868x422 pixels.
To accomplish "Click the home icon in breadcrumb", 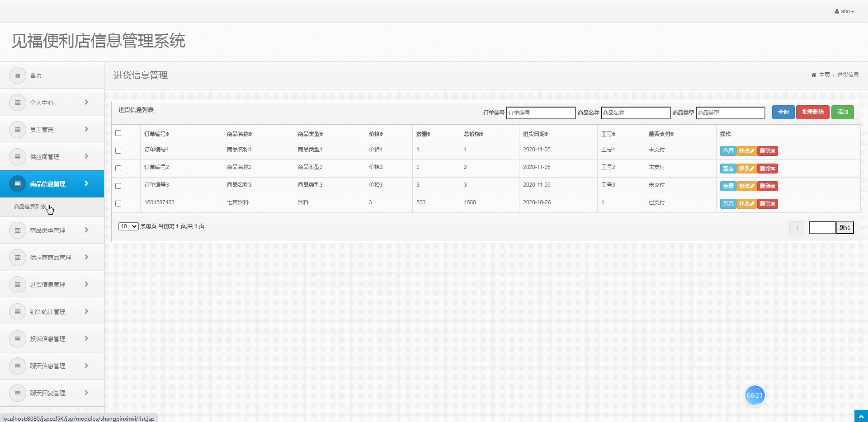I will tap(814, 75).
